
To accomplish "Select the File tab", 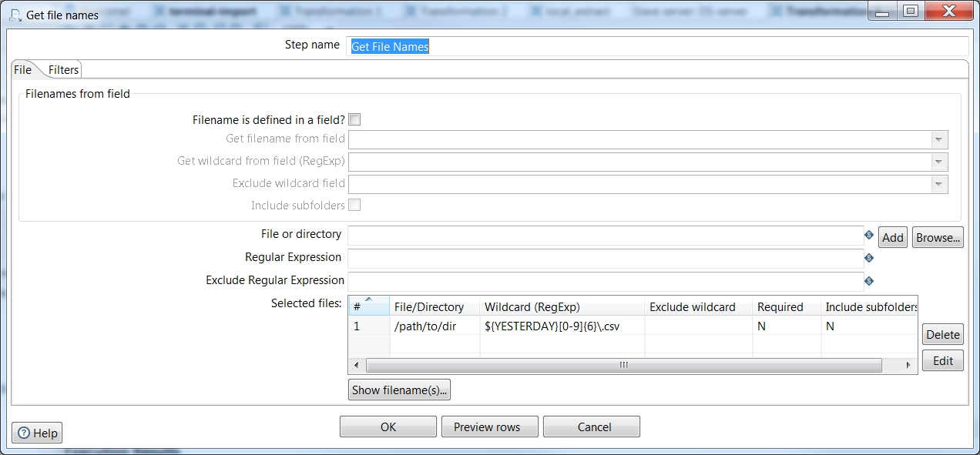I will pos(22,69).
